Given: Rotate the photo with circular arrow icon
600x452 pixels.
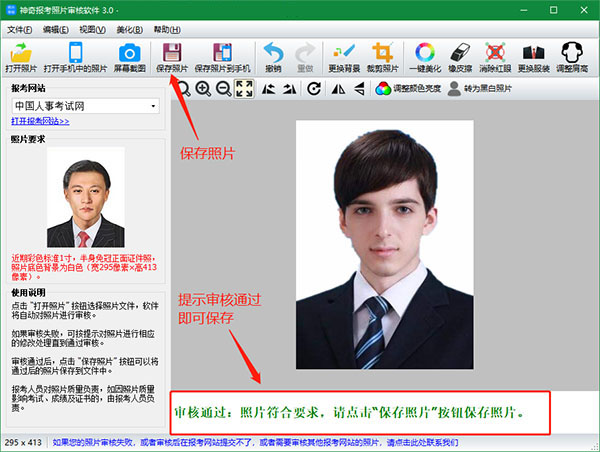Looking at the screenshot, I should coord(314,89).
